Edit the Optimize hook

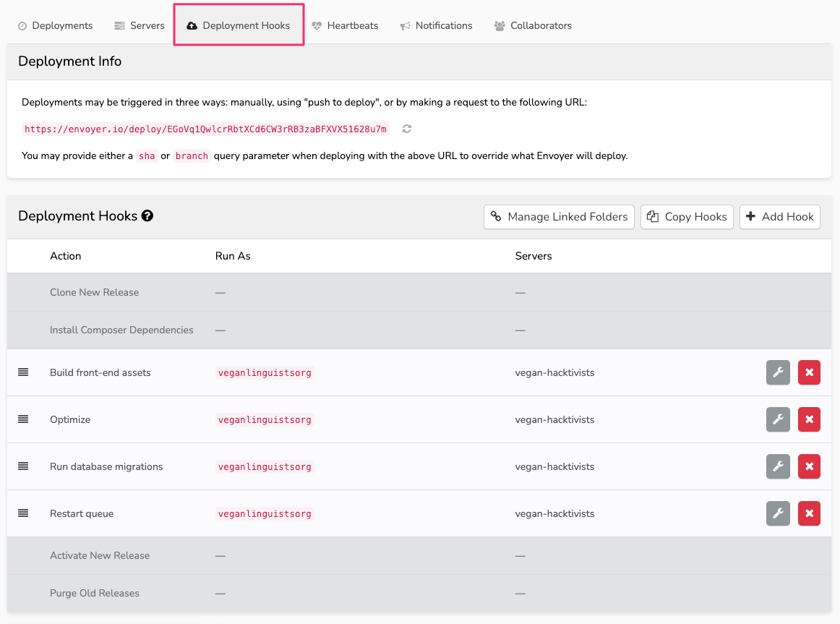coord(778,419)
